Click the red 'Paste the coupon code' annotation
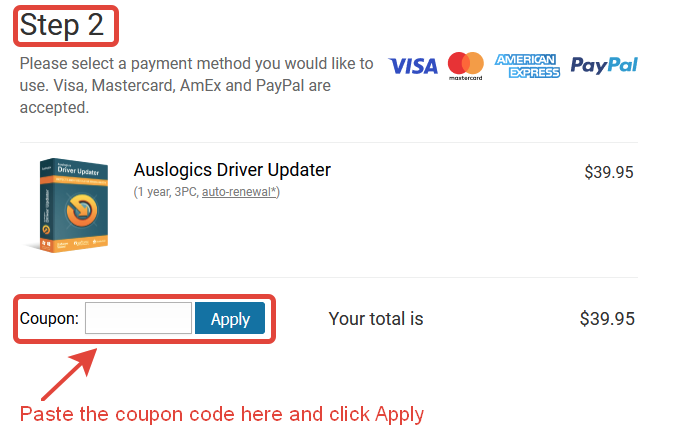The width and height of the screenshot is (690, 435). tap(222, 414)
